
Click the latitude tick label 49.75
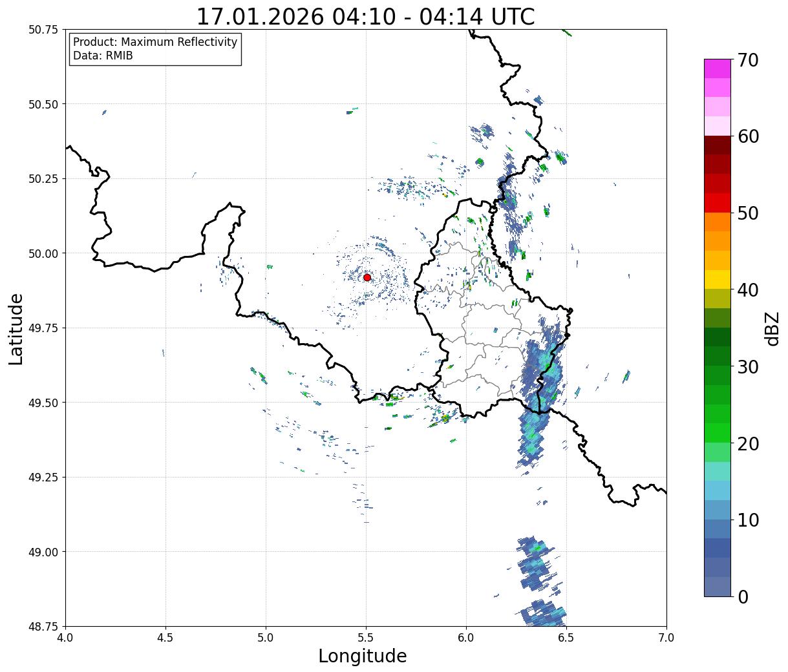coord(43,328)
